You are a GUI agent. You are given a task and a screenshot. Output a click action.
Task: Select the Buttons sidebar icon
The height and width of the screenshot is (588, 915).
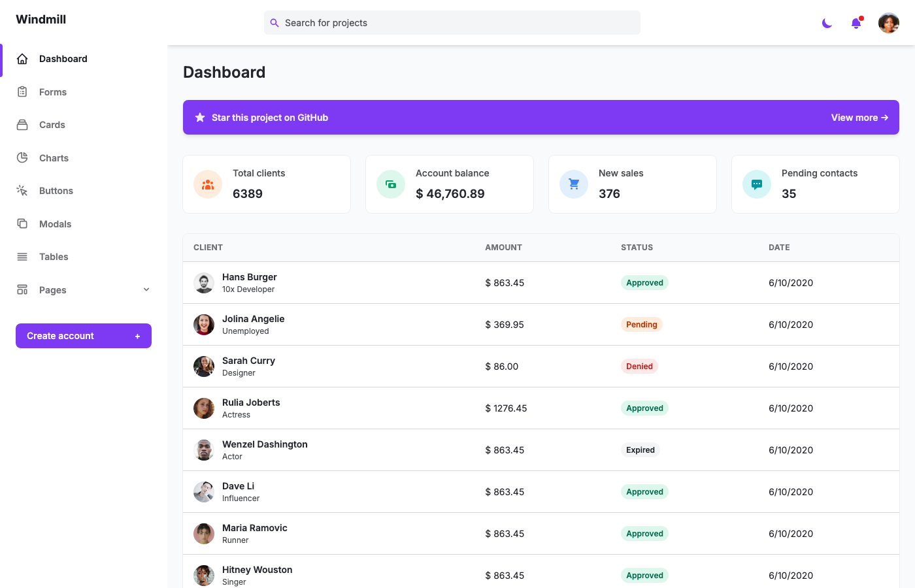pyautogui.click(x=22, y=190)
